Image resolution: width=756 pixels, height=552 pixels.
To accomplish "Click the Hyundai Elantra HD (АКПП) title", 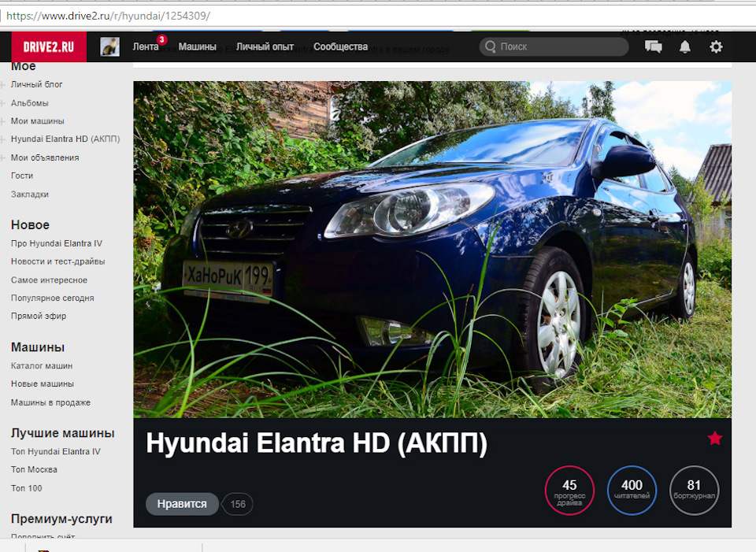I will [317, 443].
